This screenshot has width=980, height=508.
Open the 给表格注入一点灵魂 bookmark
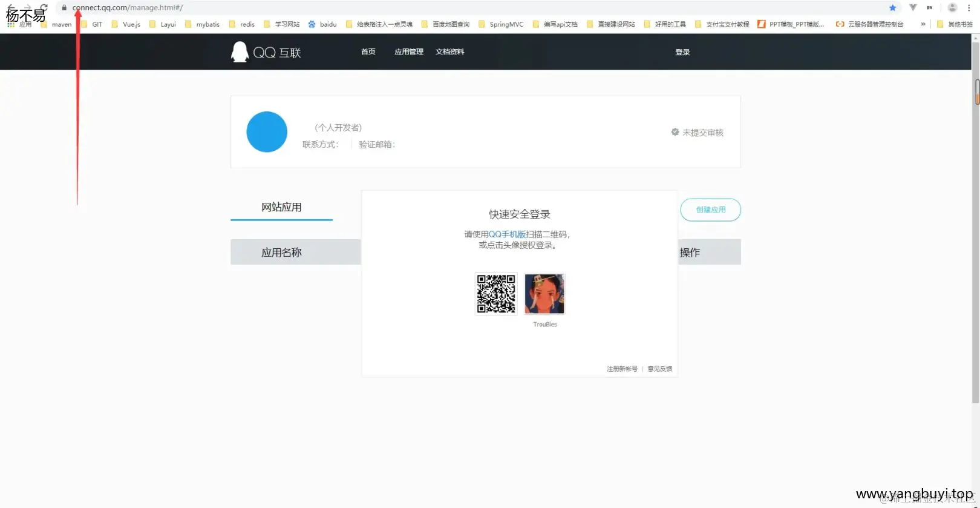379,24
